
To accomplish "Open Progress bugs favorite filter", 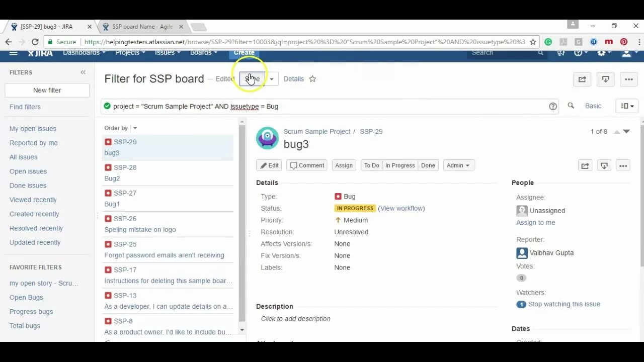I will 31,312.
